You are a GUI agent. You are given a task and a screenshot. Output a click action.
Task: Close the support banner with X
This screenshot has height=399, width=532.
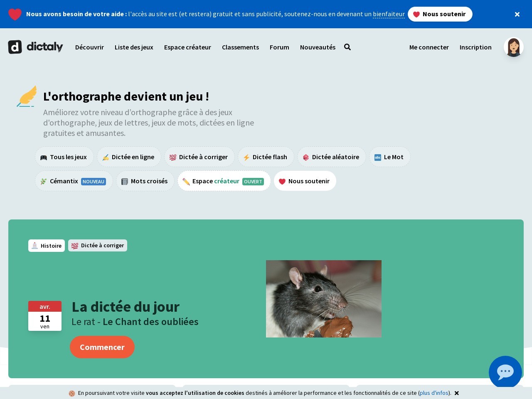[517, 14]
